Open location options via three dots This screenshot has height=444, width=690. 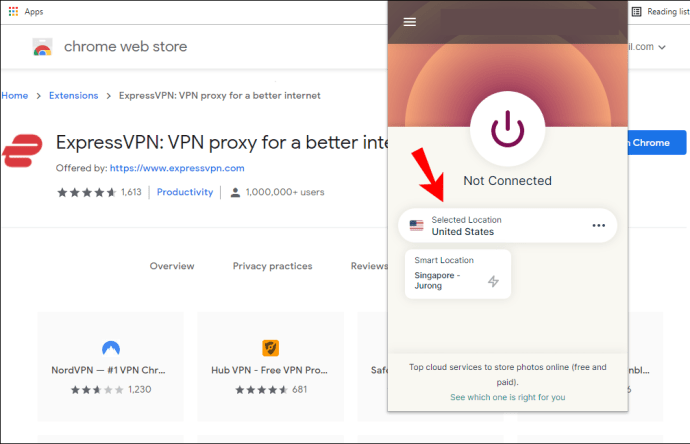coord(598,225)
